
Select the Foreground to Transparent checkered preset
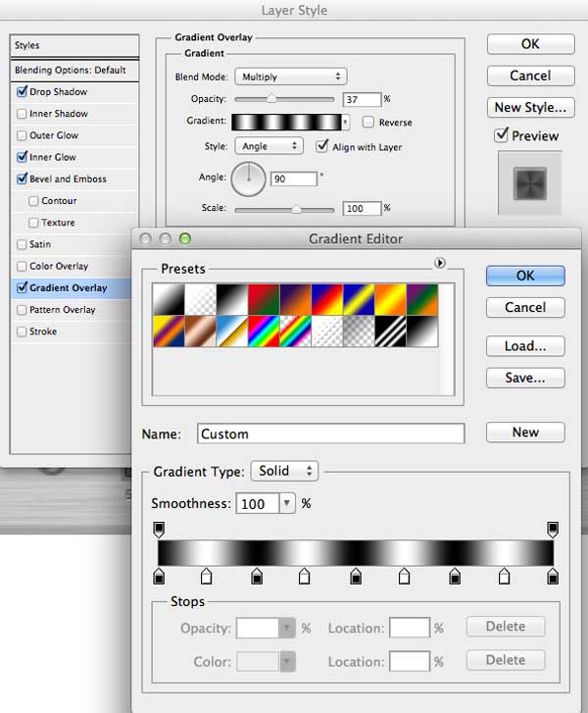(200, 300)
